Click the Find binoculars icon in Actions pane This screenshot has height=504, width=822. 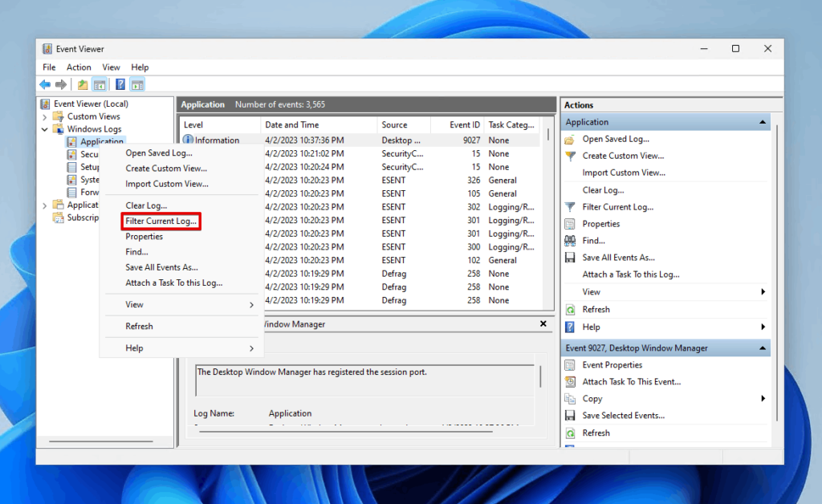pos(571,240)
